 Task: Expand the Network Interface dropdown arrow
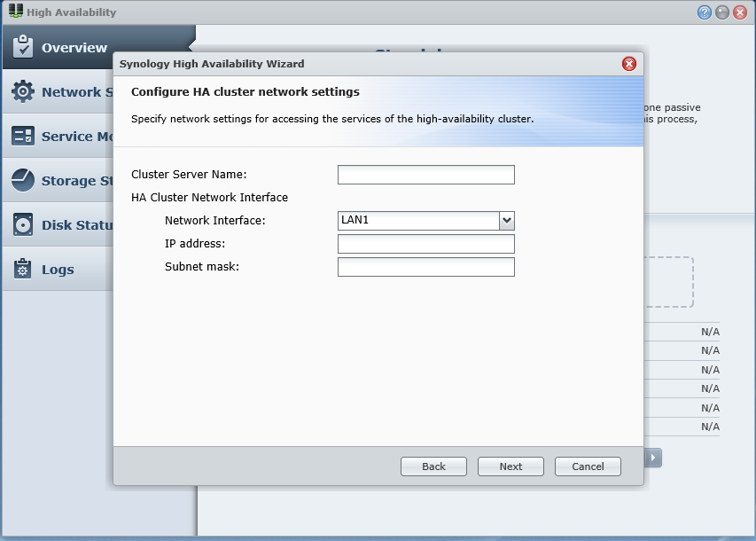506,221
